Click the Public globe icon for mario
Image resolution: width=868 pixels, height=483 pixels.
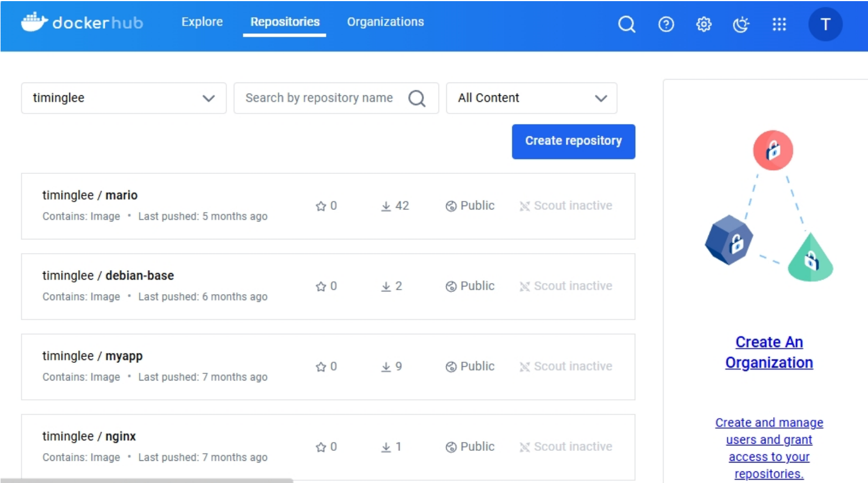click(451, 206)
